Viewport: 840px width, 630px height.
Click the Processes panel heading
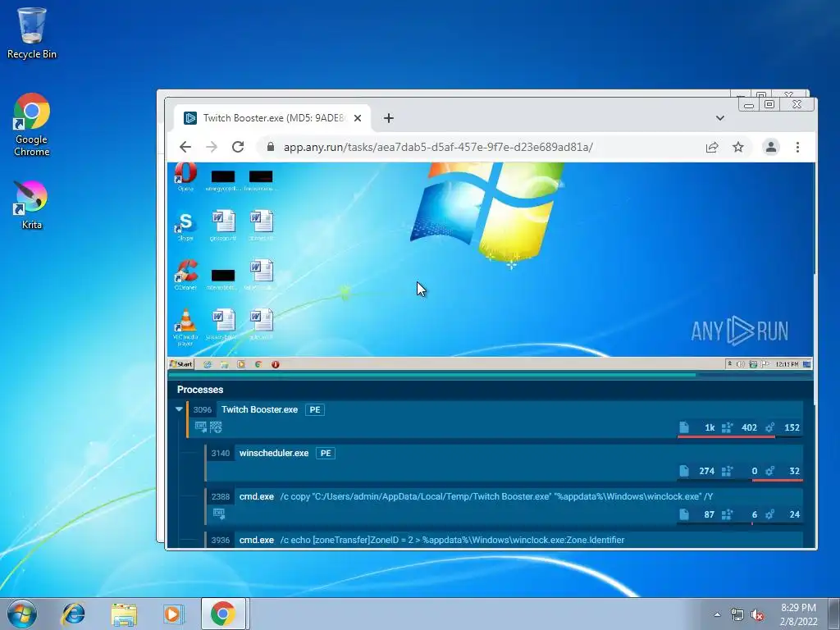[200, 390]
